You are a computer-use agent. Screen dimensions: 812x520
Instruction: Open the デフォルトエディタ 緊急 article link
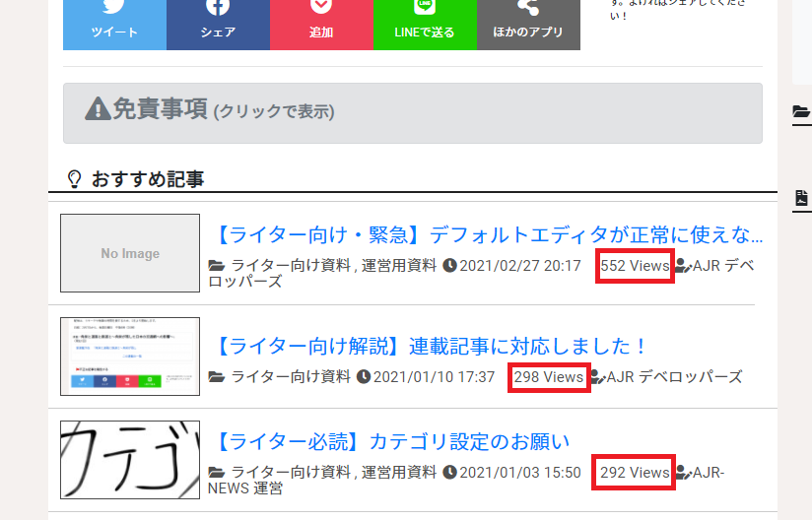pos(488,234)
